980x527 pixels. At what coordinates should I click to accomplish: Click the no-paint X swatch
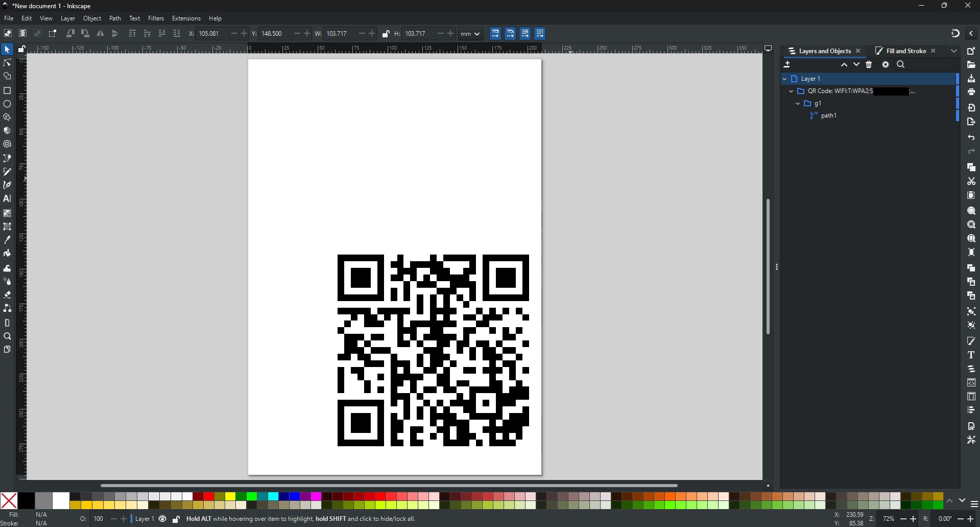pyautogui.click(x=9, y=501)
